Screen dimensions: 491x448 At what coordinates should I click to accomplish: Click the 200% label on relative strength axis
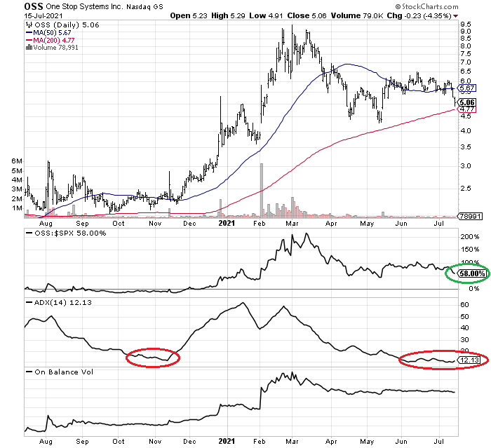[470, 237]
